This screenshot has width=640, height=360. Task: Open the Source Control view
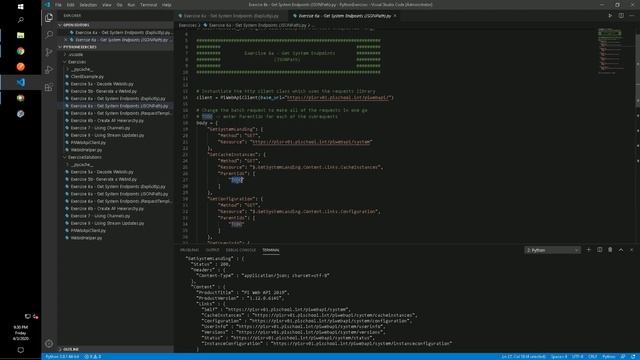point(49,52)
